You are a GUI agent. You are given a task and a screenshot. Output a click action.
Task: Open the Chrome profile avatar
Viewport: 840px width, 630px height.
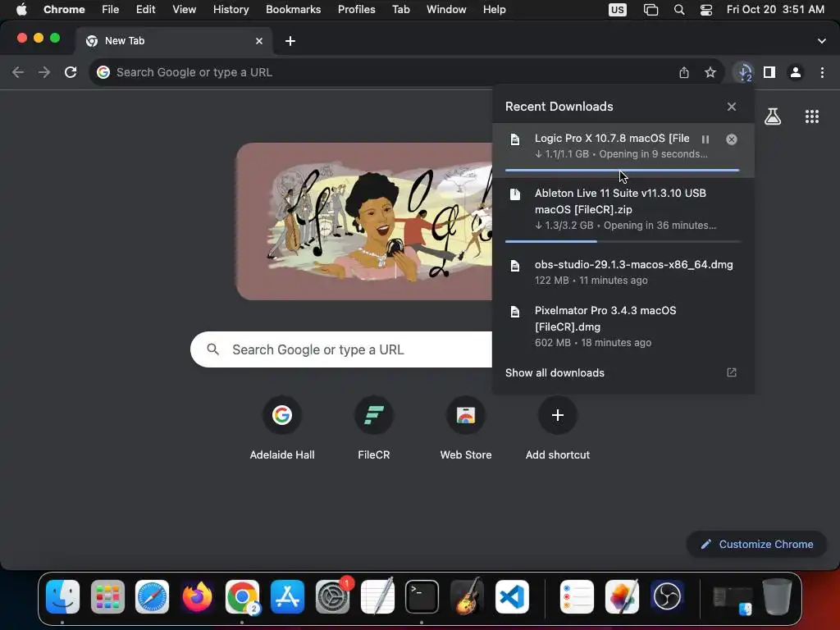(796, 72)
